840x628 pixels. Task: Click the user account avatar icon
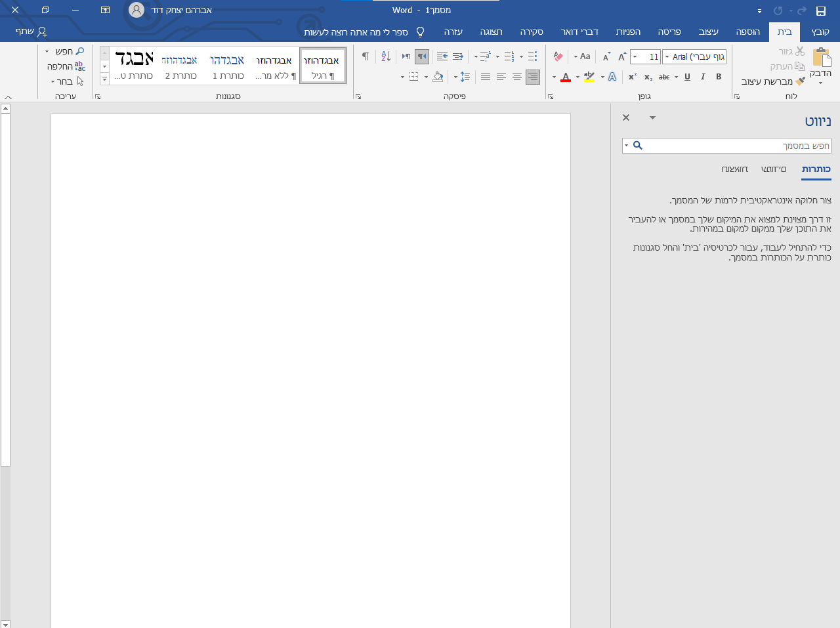coord(136,10)
